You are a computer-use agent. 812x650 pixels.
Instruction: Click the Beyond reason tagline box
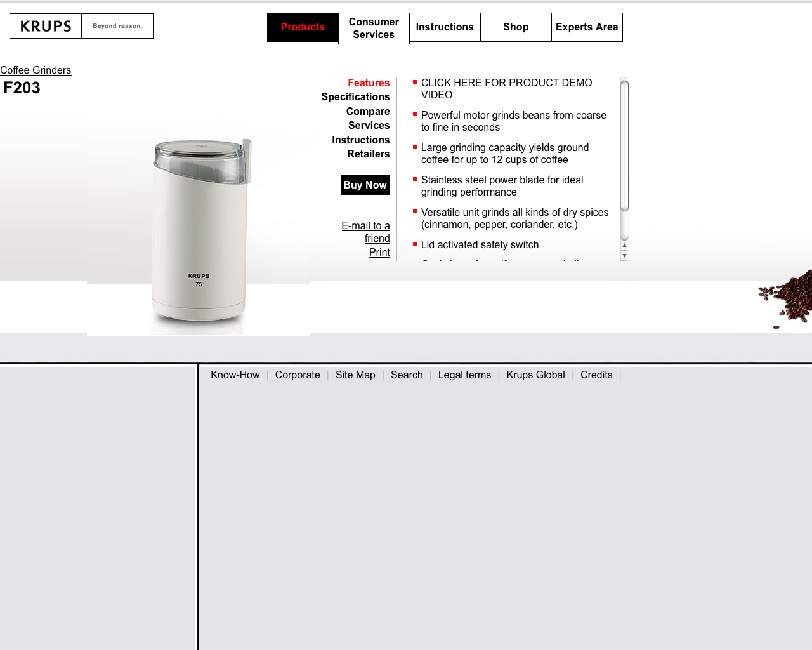click(x=117, y=26)
